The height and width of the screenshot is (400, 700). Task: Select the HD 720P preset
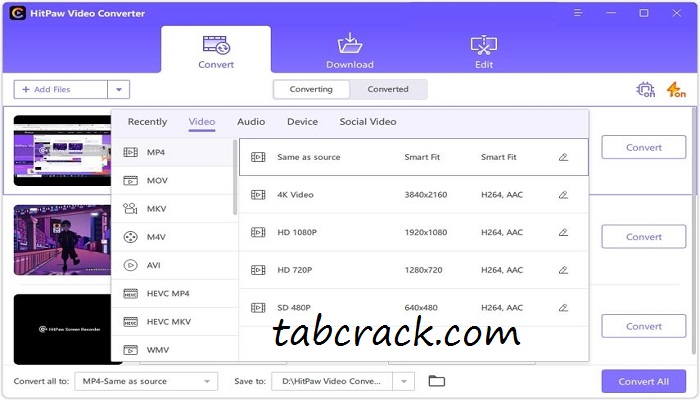tap(414, 270)
